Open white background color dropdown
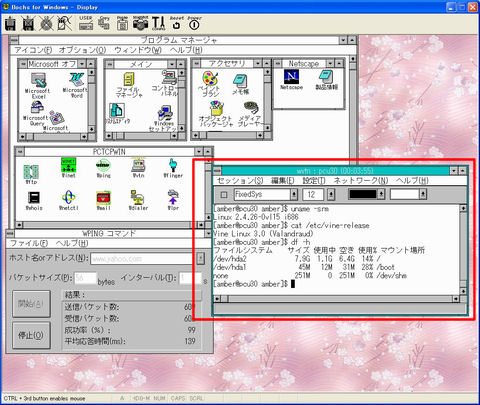The image size is (480, 405). pyautogui.click(x=423, y=194)
